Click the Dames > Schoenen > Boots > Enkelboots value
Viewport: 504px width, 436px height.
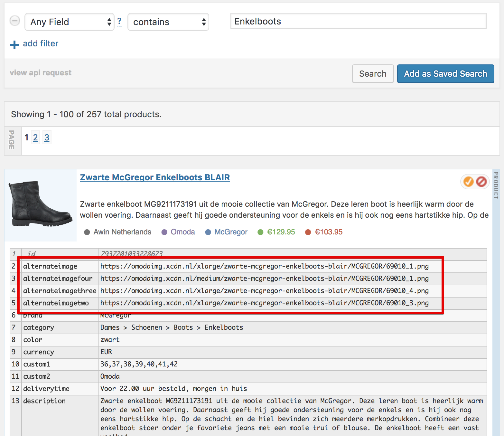(172, 327)
